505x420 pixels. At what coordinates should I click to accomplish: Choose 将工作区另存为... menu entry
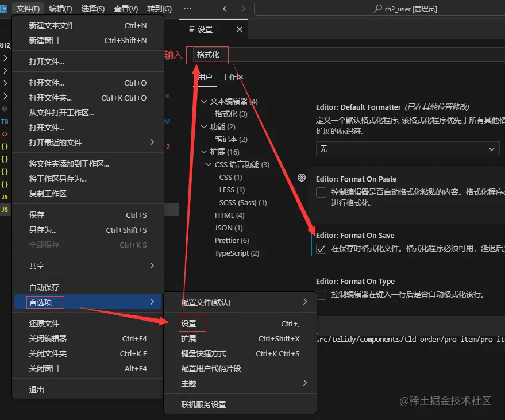click(87, 179)
